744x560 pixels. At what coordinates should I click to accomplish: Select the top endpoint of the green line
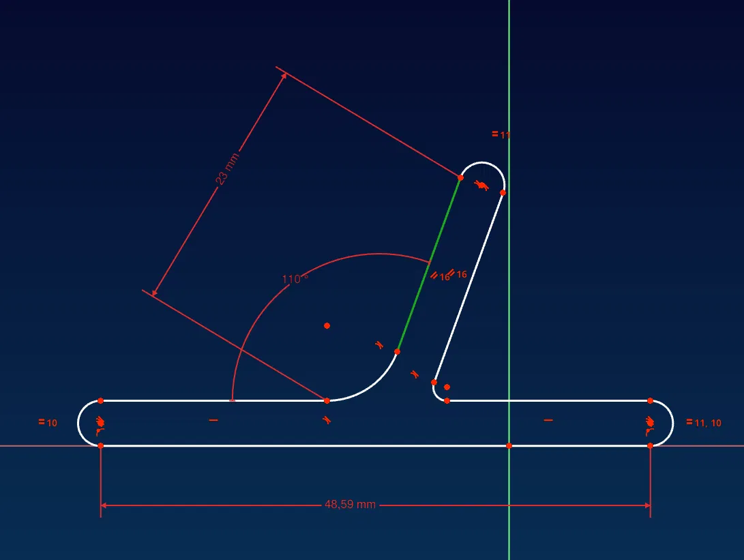pos(460,177)
